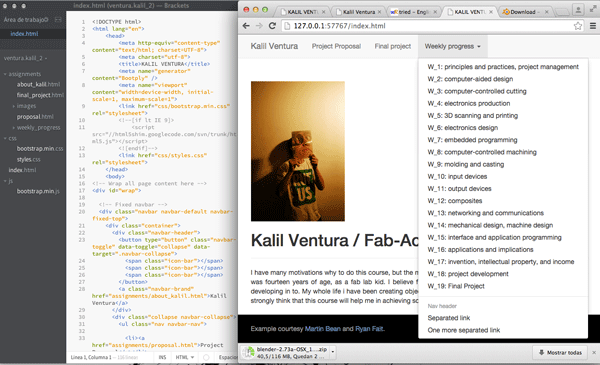Image resolution: width=600 pixels, height=365 pixels.
Task: Open Final project nav link
Action: [393, 46]
